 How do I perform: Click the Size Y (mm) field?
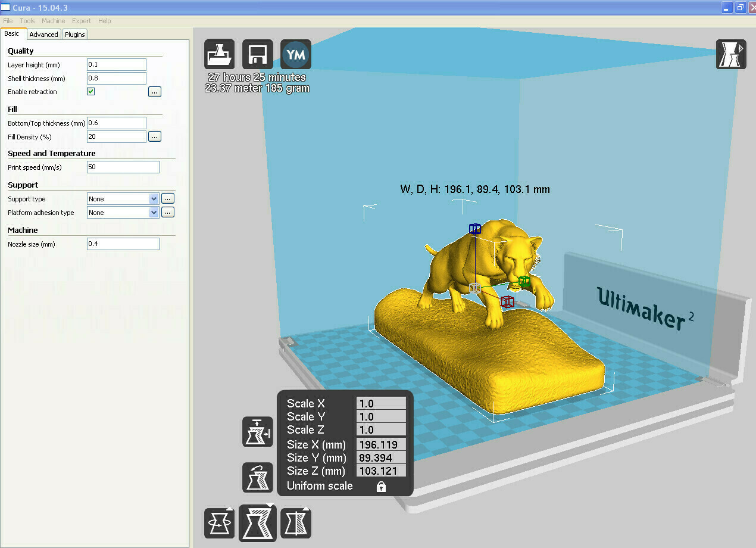click(x=381, y=457)
